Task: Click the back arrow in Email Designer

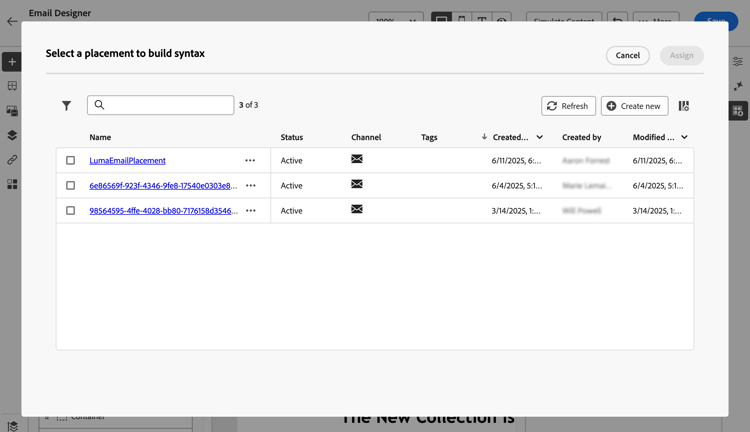Action: coord(12,22)
